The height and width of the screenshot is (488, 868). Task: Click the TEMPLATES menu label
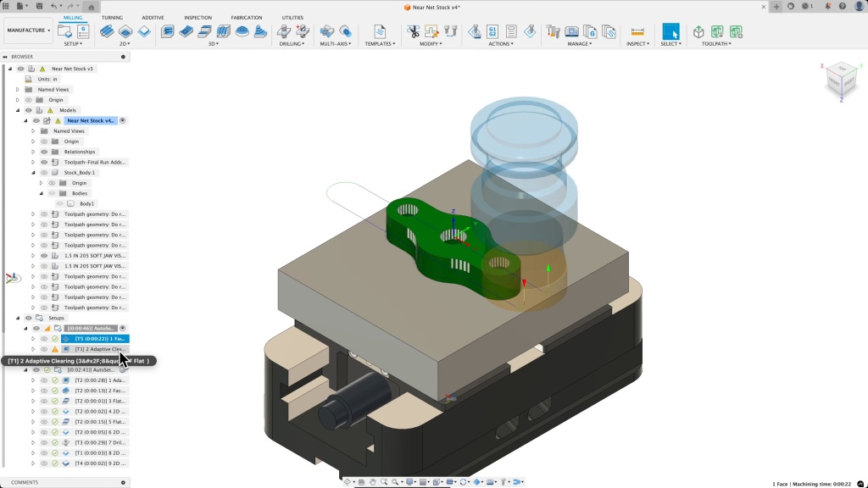[x=380, y=44]
